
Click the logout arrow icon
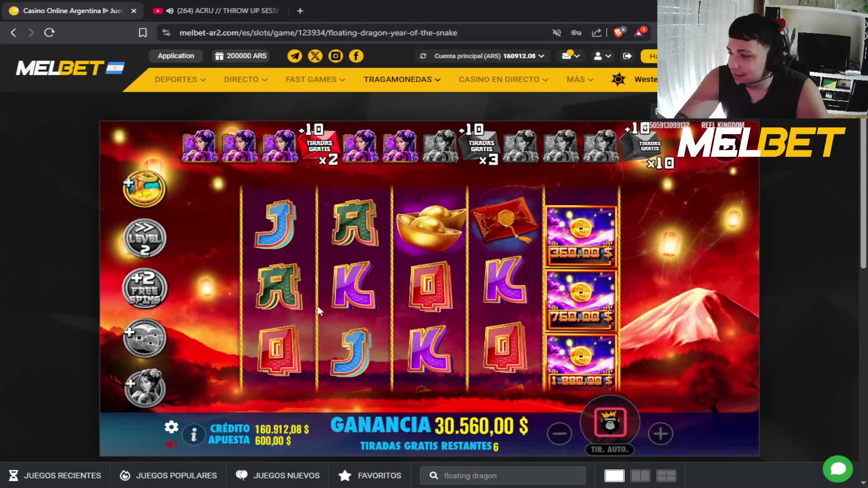[x=627, y=56]
